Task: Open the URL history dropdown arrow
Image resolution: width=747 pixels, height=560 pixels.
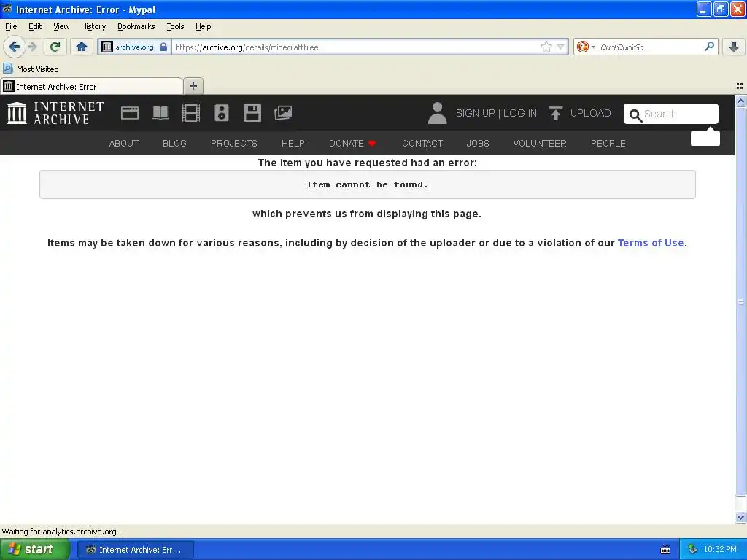Action: (561, 47)
